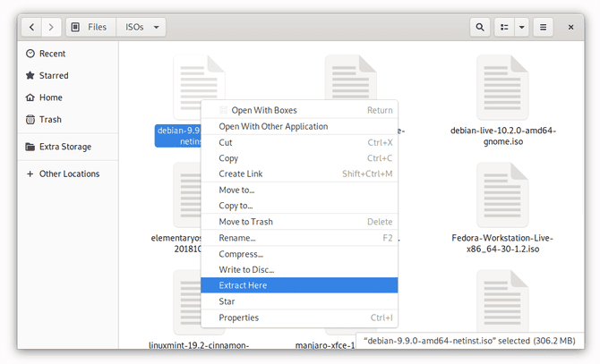Select Cut from the context menu
The image size is (600, 364).
[x=299, y=142]
